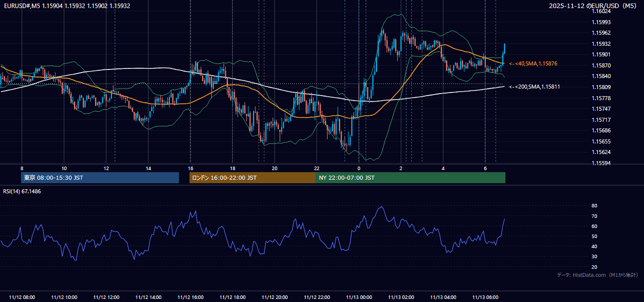The image size is (644, 302).
Task: Click price axis value 1.15962
Action: pyautogui.click(x=601, y=33)
